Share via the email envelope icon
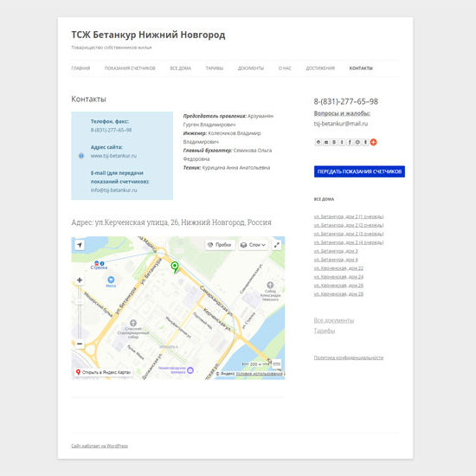Image resolution: width=476 pixels, height=476 pixels. pyautogui.click(x=326, y=142)
